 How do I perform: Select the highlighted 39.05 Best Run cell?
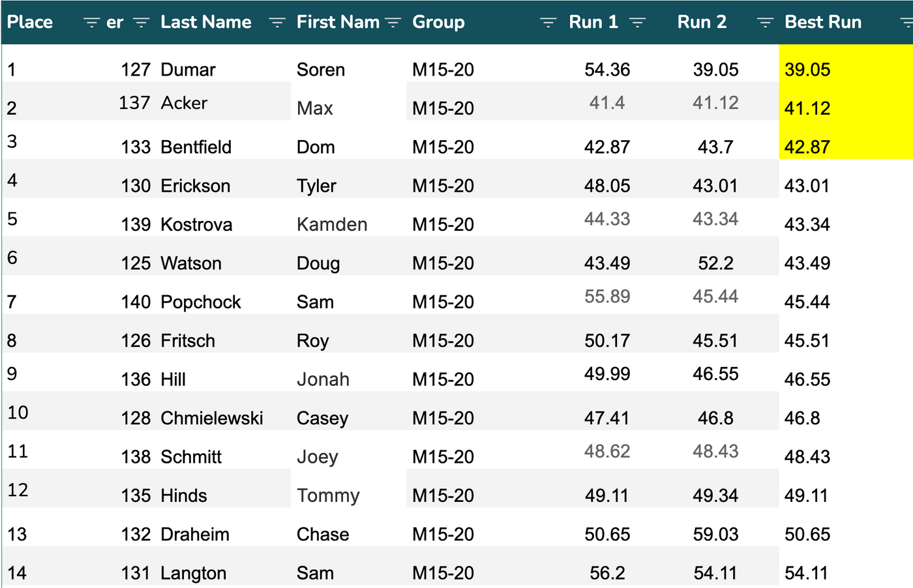(x=807, y=70)
